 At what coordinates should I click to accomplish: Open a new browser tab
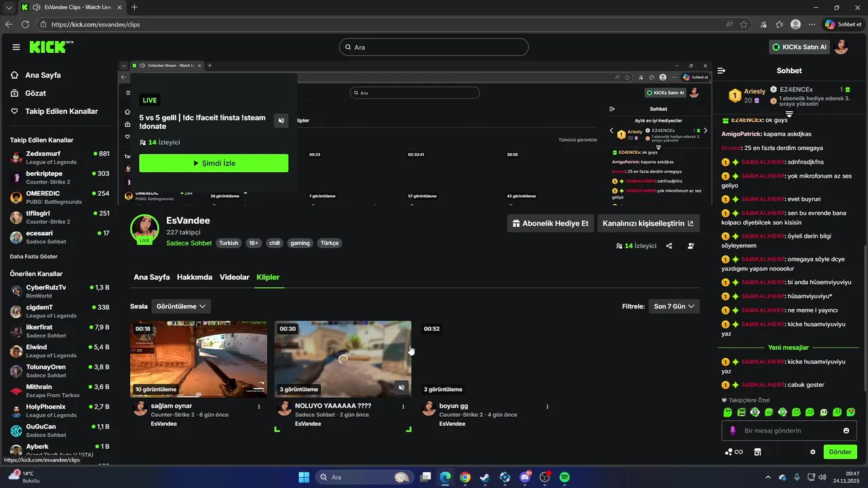click(x=134, y=7)
